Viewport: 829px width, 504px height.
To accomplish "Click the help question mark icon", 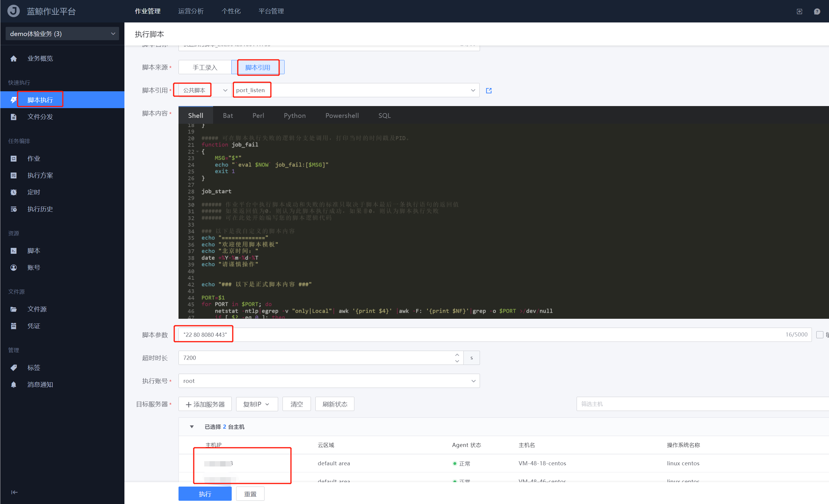I will point(817,12).
